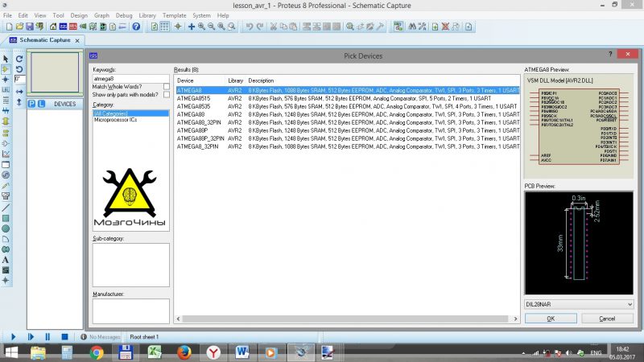Click the P pick-from-libraries button
This screenshot has width=644, height=362.
31,104
